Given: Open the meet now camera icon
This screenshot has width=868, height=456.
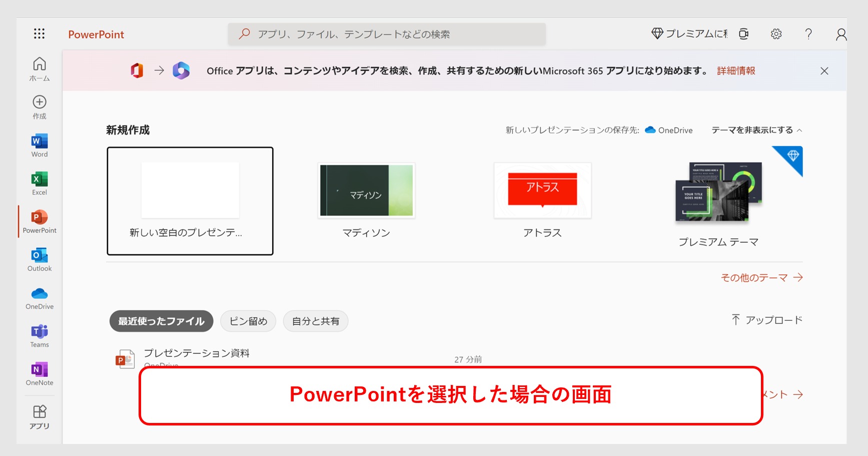Looking at the screenshot, I should pos(744,34).
